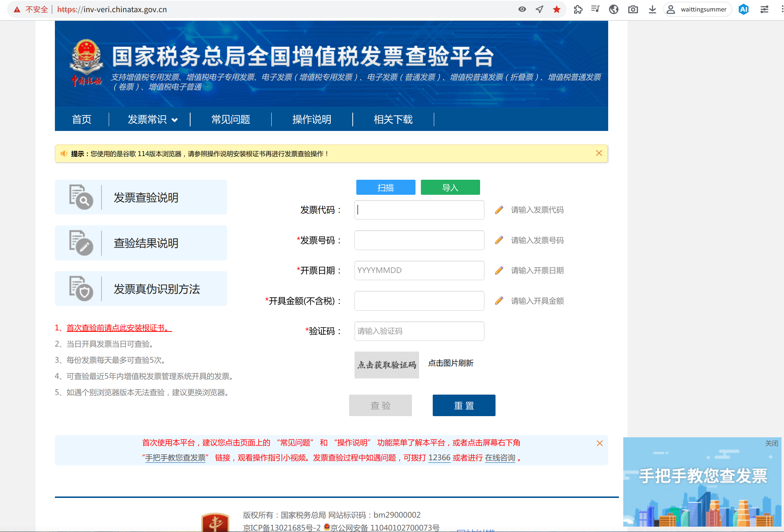Close the 手把手教您查发票 popup via 关闭

pyautogui.click(x=771, y=443)
